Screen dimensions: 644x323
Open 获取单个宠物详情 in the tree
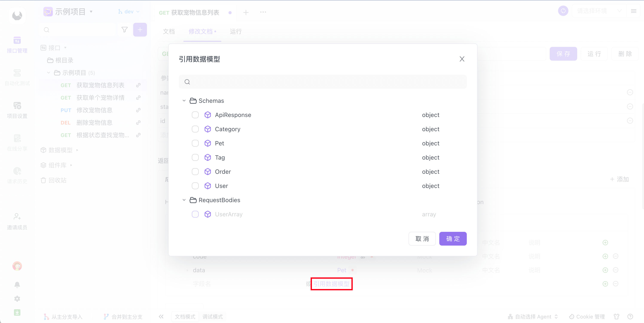(x=100, y=98)
